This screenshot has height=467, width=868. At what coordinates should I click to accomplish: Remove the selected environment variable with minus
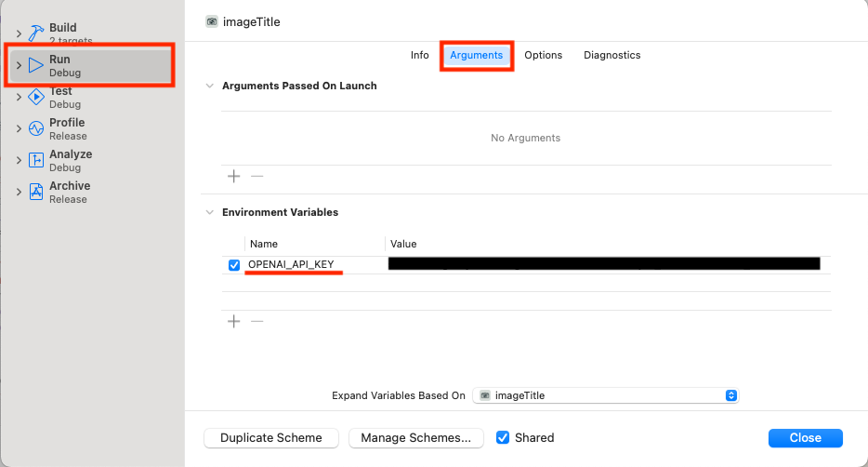257,321
